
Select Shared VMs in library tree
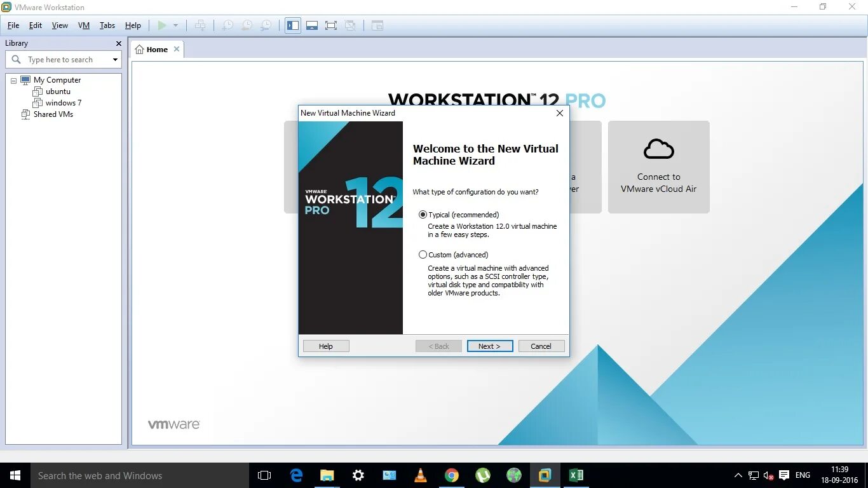click(53, 114)
